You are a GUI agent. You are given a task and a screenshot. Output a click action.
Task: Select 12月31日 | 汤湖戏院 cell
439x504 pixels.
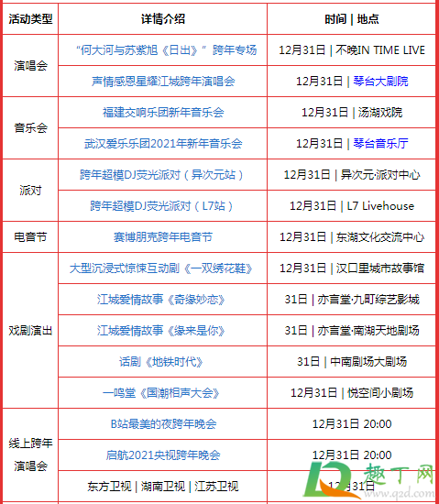tap(351, 113)
